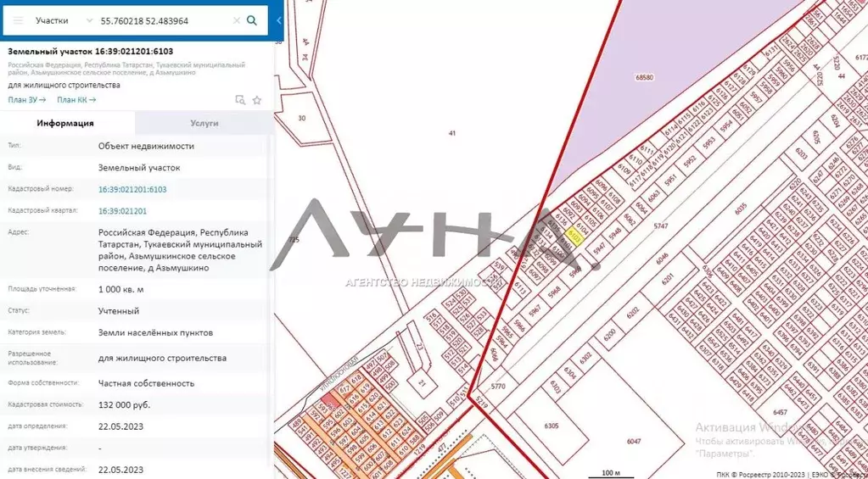Switch to the Услуги tab

click(x=204, y=123)
